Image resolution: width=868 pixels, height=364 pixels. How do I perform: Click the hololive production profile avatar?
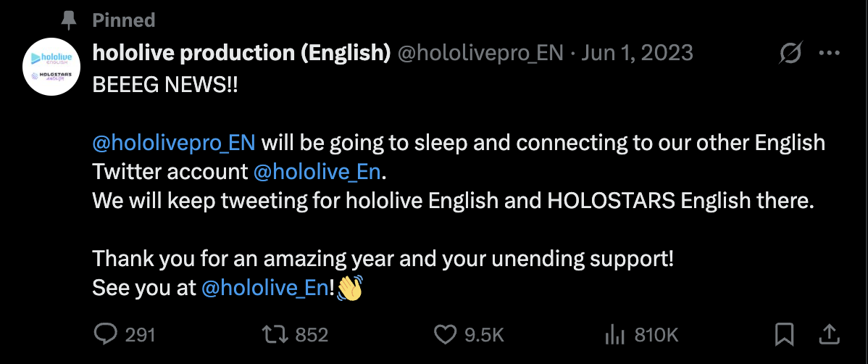click(x=51, y=67)
